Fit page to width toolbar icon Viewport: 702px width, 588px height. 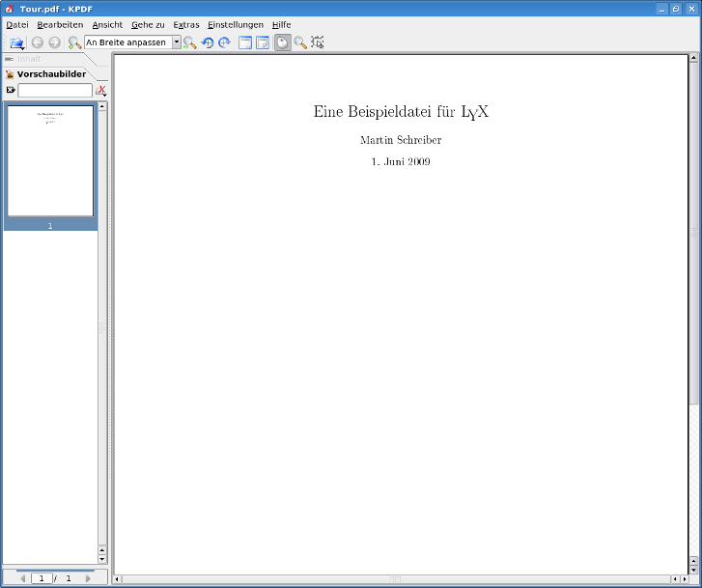click(x=245, y=42)
